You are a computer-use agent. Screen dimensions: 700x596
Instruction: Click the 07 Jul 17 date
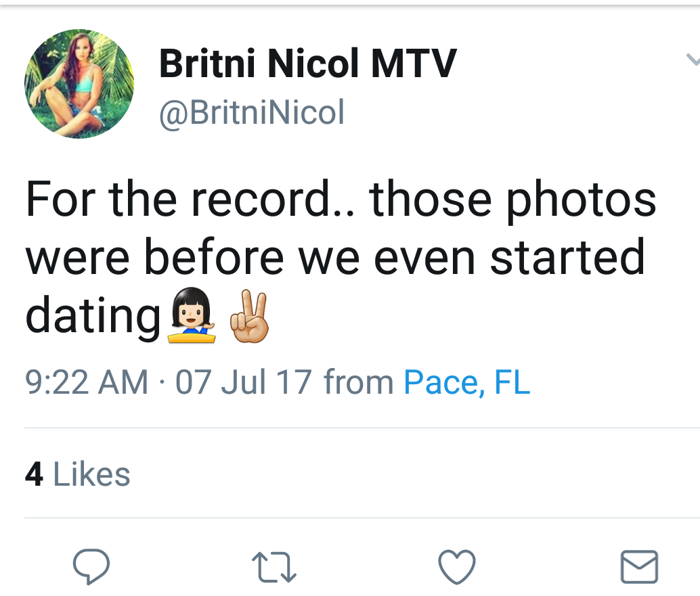(x=243, y=382)
